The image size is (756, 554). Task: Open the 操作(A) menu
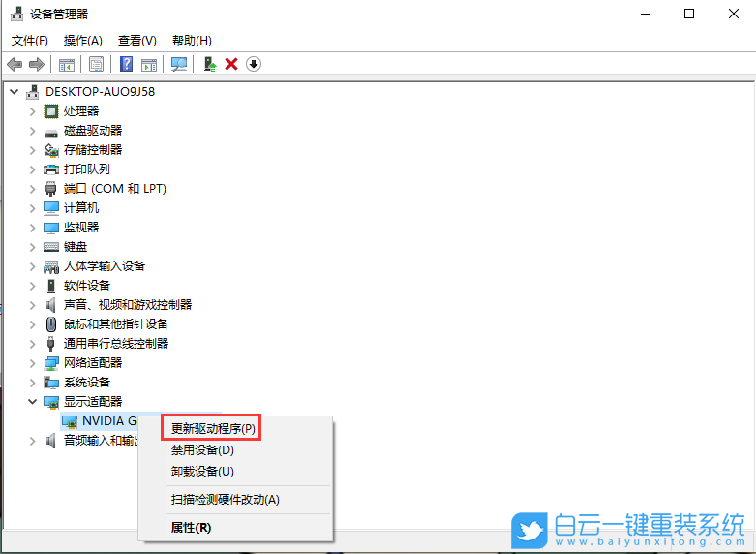pos(83,41)
